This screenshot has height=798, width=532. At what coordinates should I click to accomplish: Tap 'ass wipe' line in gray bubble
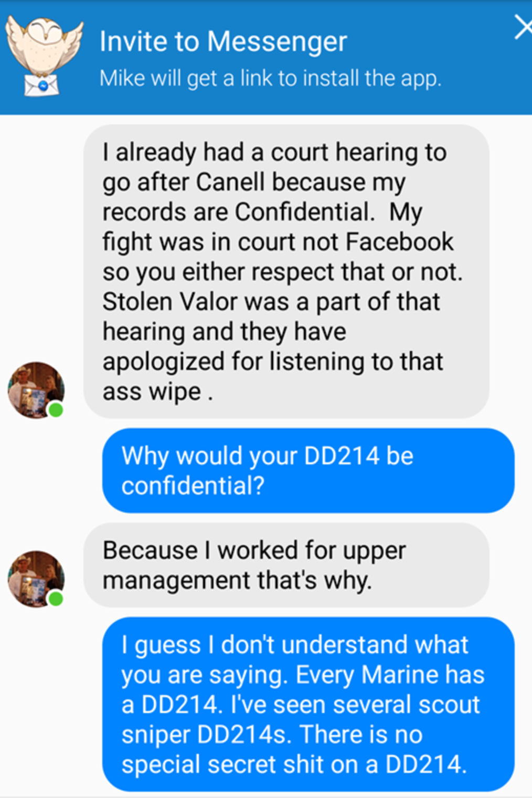coord(157,391)
